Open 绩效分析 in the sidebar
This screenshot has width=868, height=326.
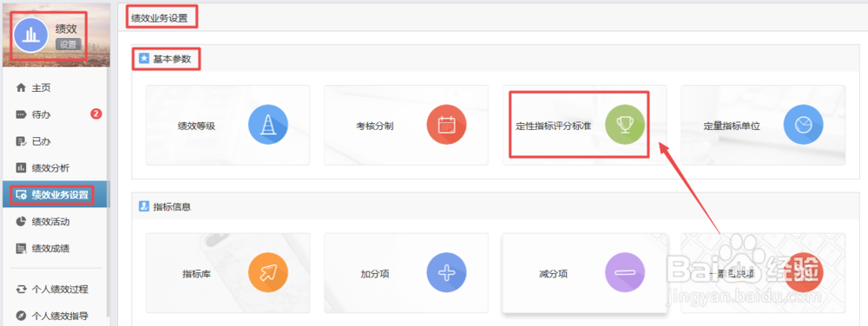pyautogui.click(x=50, y=167)
